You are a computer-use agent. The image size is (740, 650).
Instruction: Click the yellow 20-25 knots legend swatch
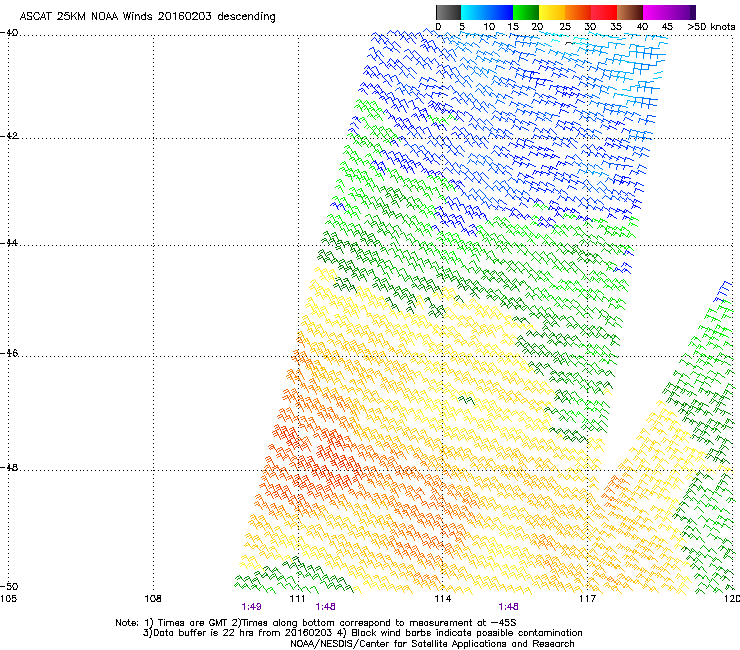click(552, 12)
